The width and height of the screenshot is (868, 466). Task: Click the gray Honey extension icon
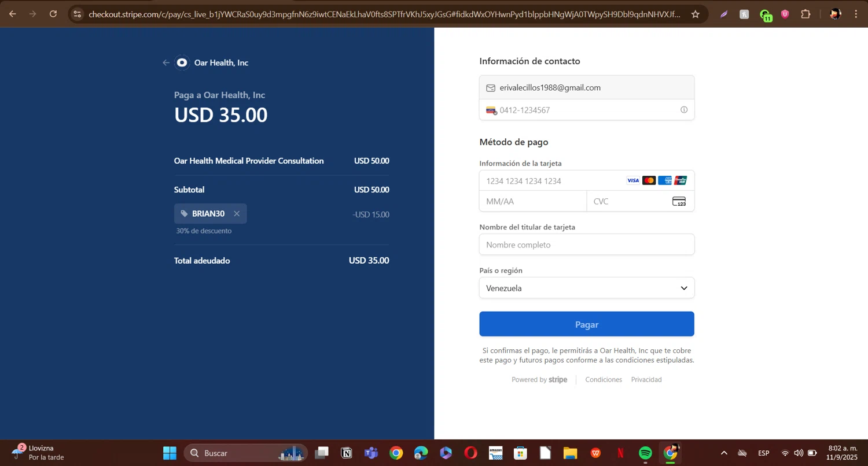744,14
